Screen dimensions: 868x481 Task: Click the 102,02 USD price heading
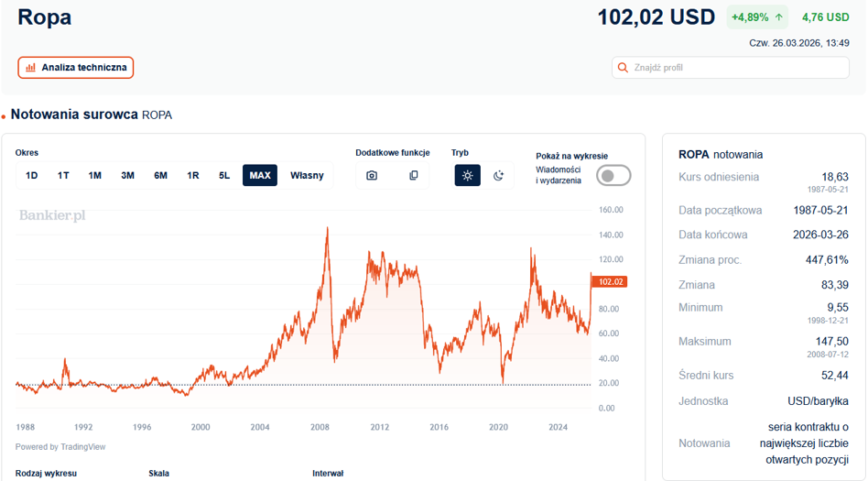coord(656,17)
